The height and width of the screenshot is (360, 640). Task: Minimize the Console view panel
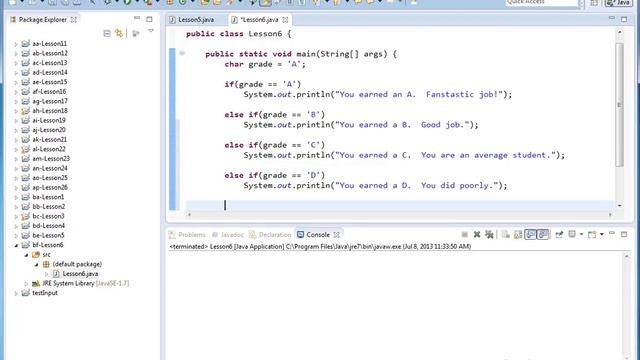(611, 233)
